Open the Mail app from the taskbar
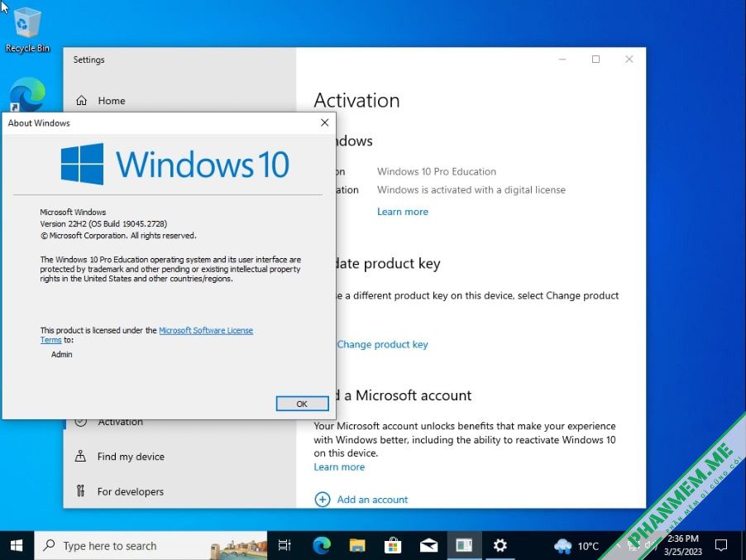 428,546
